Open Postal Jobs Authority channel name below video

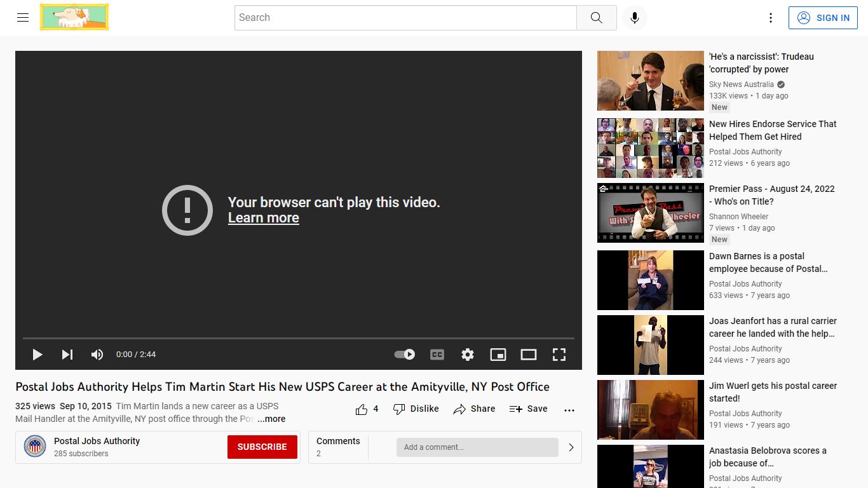pos(97,441)
